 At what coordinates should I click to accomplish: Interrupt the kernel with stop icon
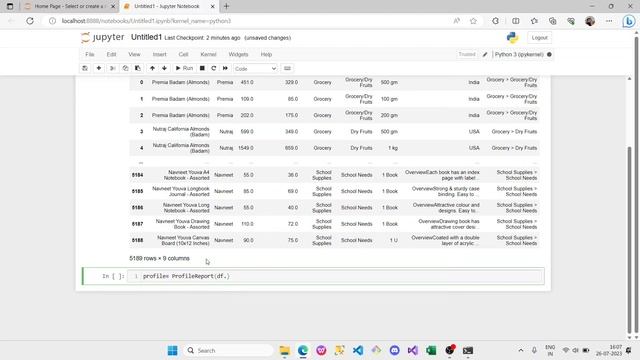202,69
